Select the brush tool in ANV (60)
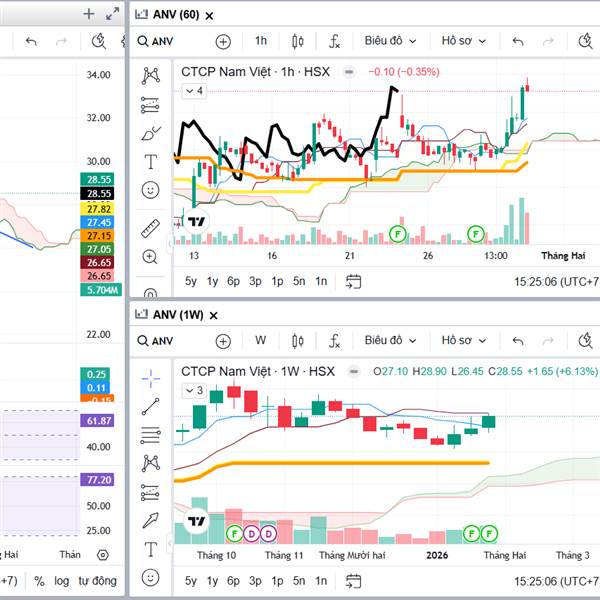Viewport: 600px width, 600px height. [x=151, y=134]
